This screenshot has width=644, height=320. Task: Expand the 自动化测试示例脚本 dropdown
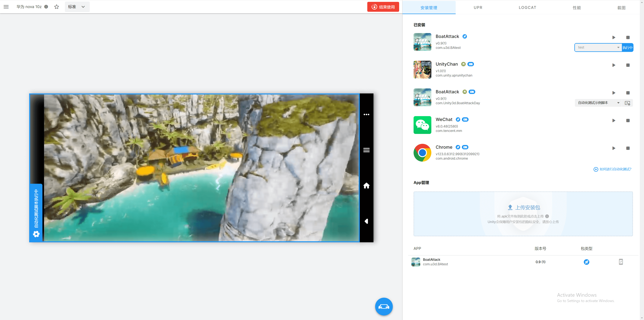[x=598, y=103]
